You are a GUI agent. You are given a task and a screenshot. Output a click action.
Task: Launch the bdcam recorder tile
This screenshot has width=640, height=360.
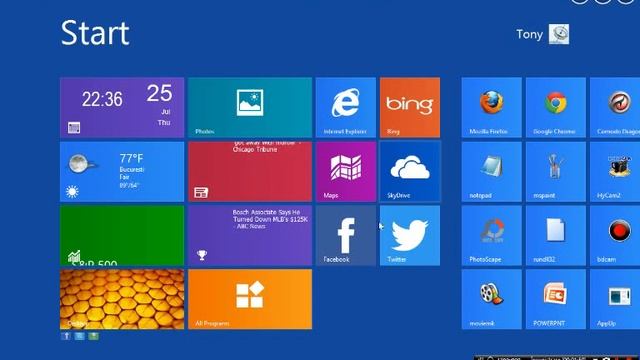[x=615, y=236]
